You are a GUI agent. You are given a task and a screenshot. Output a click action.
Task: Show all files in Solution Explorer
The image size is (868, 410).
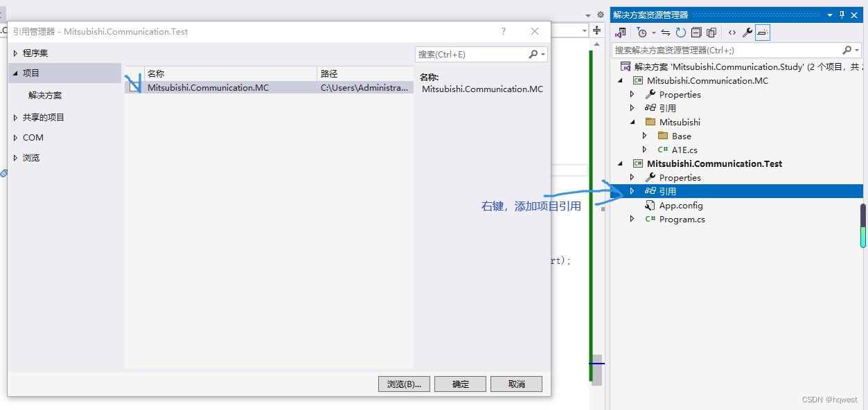click(711, 33)
